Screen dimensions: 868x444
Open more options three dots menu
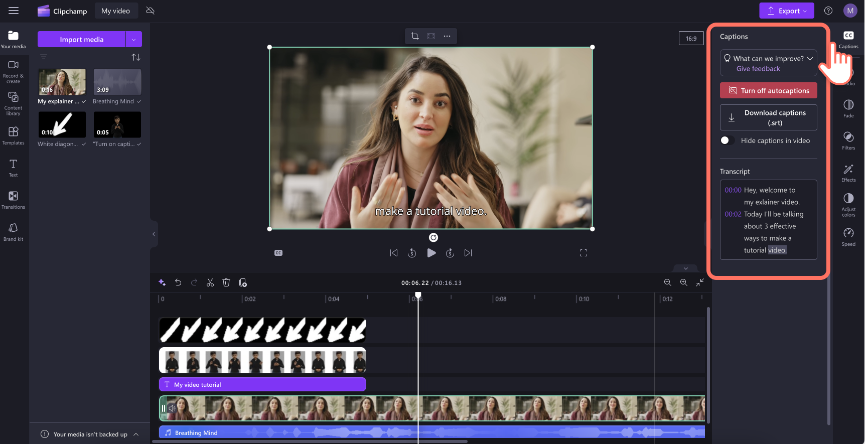(447, 36)
